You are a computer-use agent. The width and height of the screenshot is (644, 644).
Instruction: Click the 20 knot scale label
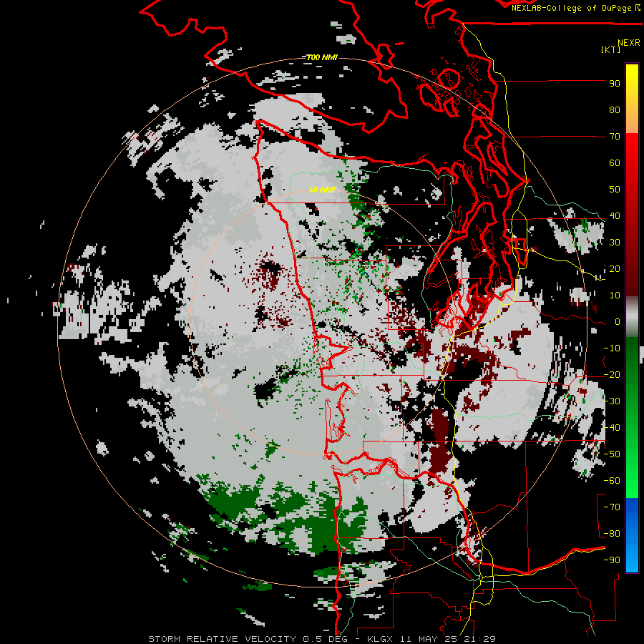point(615,269)
